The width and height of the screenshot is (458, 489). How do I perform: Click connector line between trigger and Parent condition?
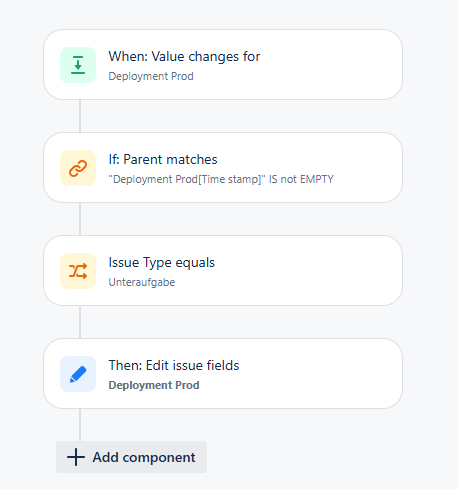(80, 116)
